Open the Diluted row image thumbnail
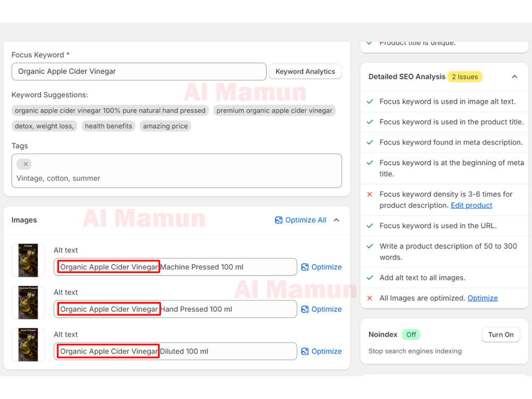The width and height of the screenshot is (532, 399). tap(28, 345)
